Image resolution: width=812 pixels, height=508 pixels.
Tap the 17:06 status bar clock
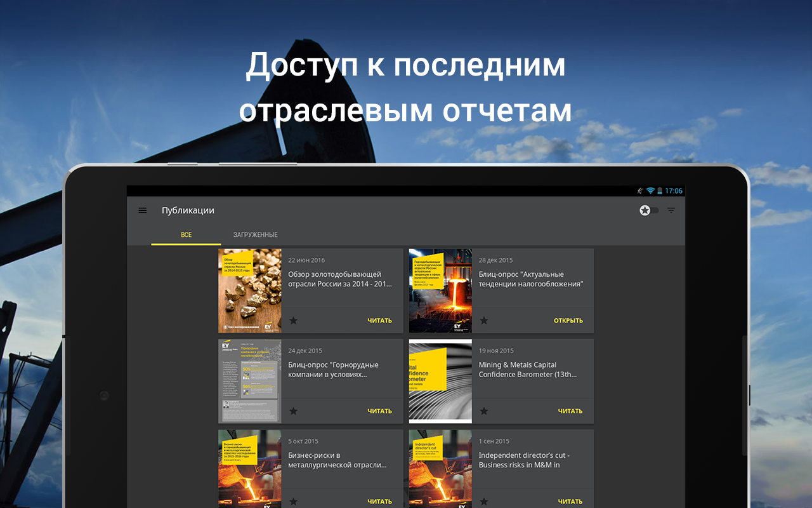[674, 191]
